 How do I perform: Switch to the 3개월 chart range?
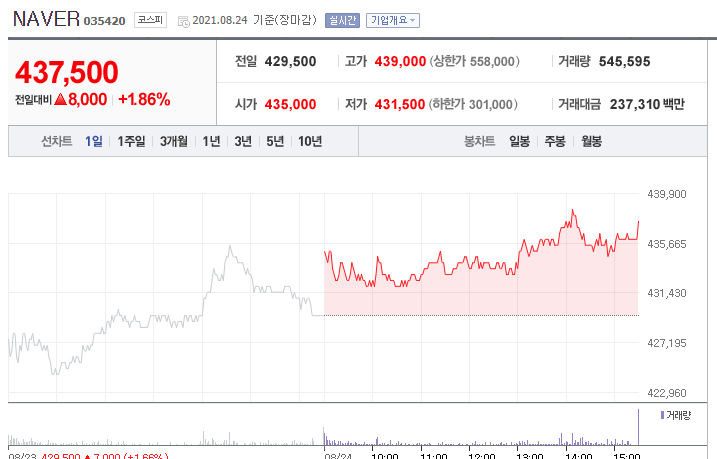173,141
